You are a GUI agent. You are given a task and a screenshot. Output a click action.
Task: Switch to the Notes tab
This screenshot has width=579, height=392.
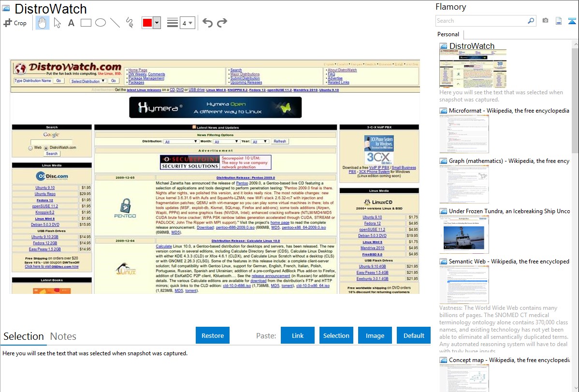tap(63, 336)
